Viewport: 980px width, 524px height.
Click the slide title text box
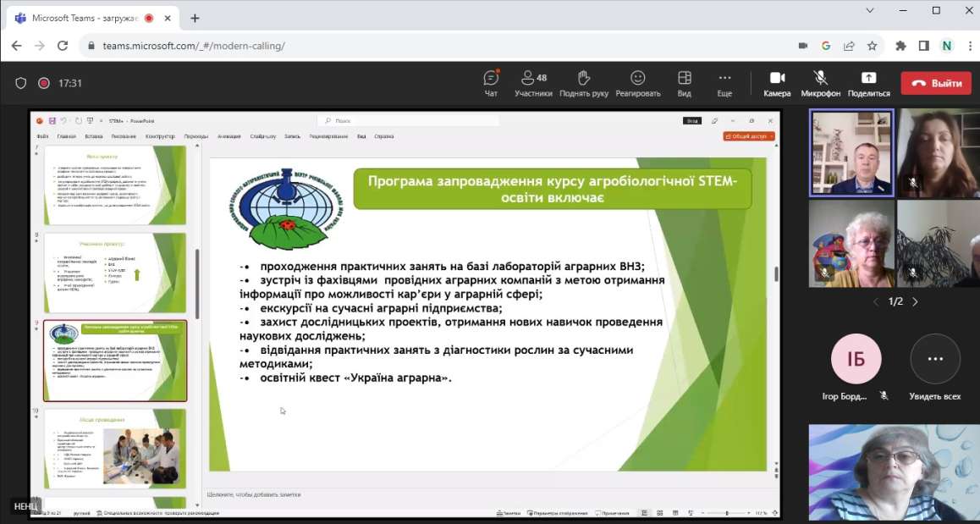click(x=553, y=189)
